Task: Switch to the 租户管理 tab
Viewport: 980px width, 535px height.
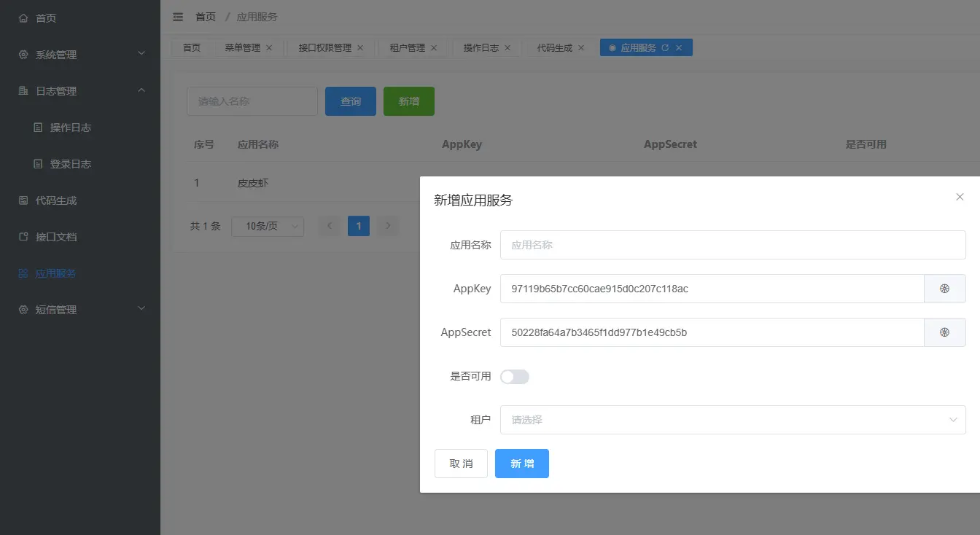Action: (407, 47)
